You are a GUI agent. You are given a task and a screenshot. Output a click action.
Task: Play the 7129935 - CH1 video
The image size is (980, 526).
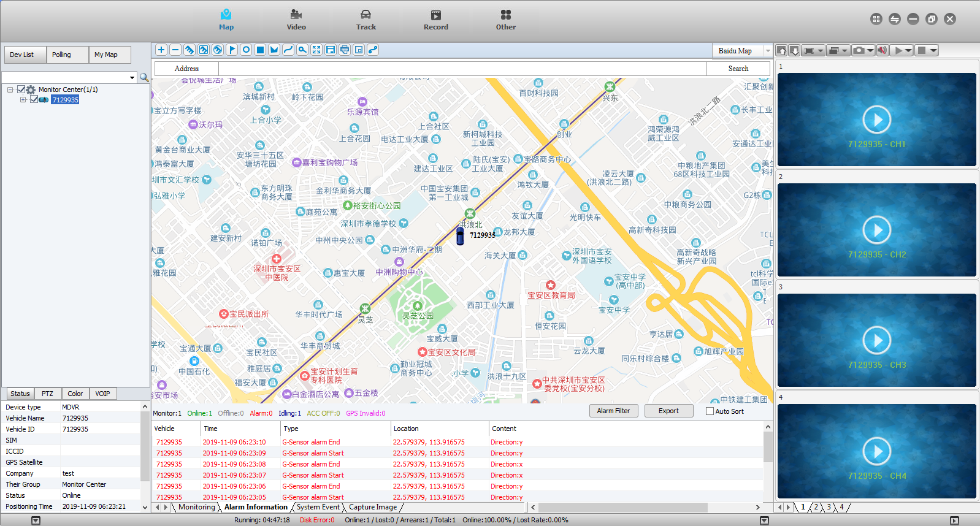[876, 120]
